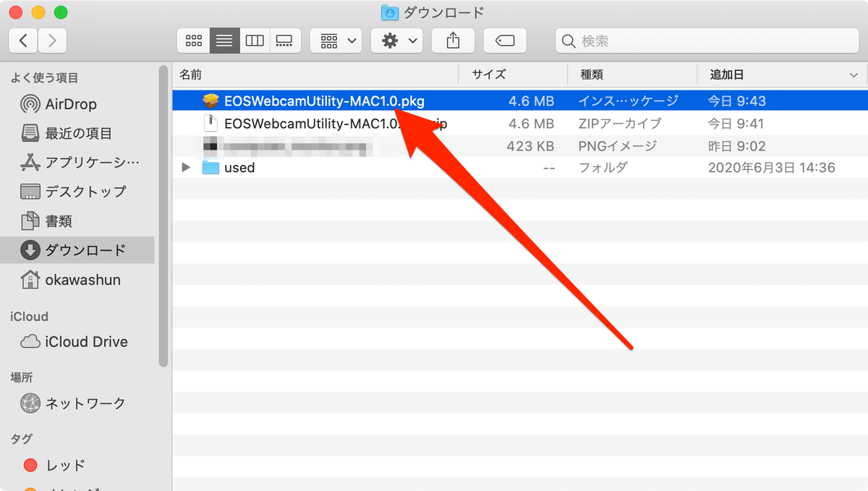
Task: Click the ZIPアーカイブ kind cell
Action: tap(619, 123)
